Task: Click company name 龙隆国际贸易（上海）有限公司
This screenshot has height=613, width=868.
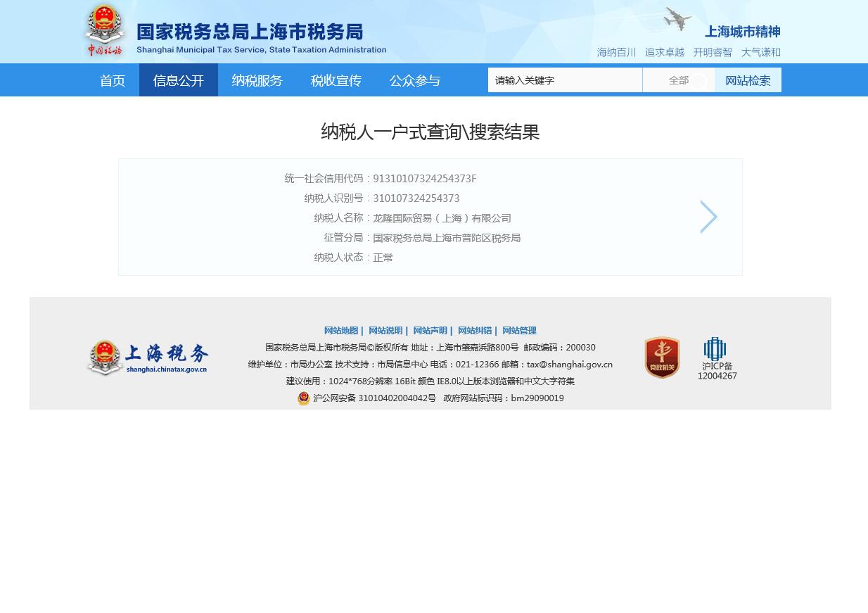Action: [442, 218]
